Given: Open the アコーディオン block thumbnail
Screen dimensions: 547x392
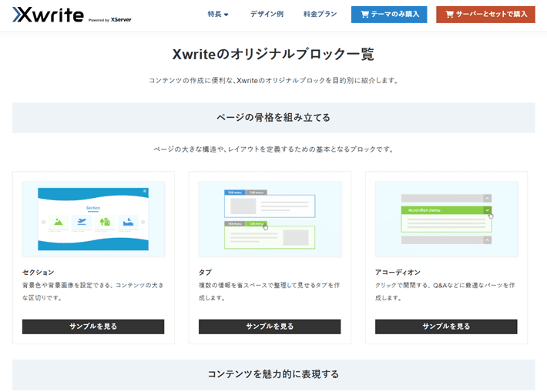Looking at the screenshot, I should tap(446, 219).
